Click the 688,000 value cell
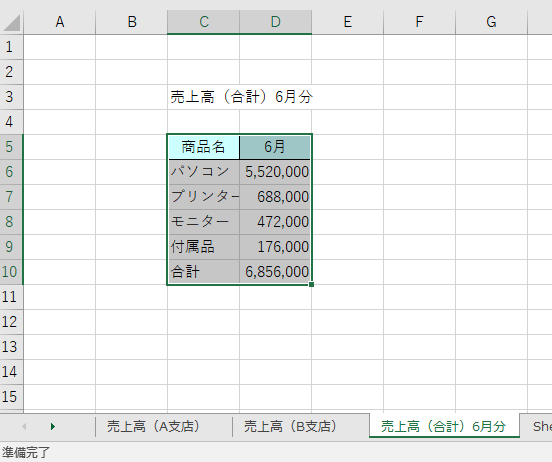Image resolution: width=552 pixels, height=462 pixels. click(x=276, y=197)
